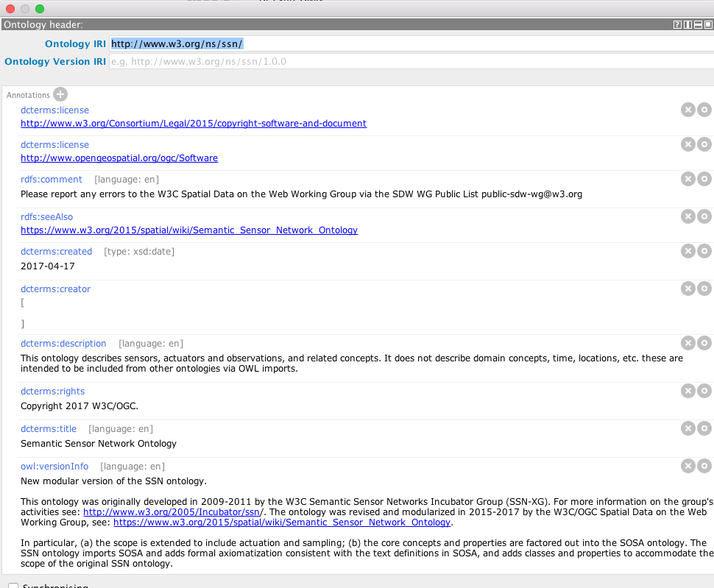Edit the W3C Consortium license annotation
Viewport: 714px width, 588px height.
coord(704,110)
